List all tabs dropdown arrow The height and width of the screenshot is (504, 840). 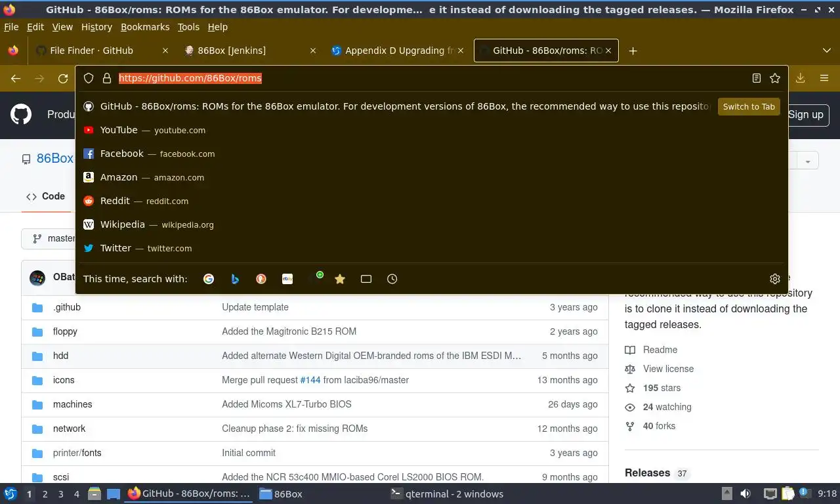point(826,51)
